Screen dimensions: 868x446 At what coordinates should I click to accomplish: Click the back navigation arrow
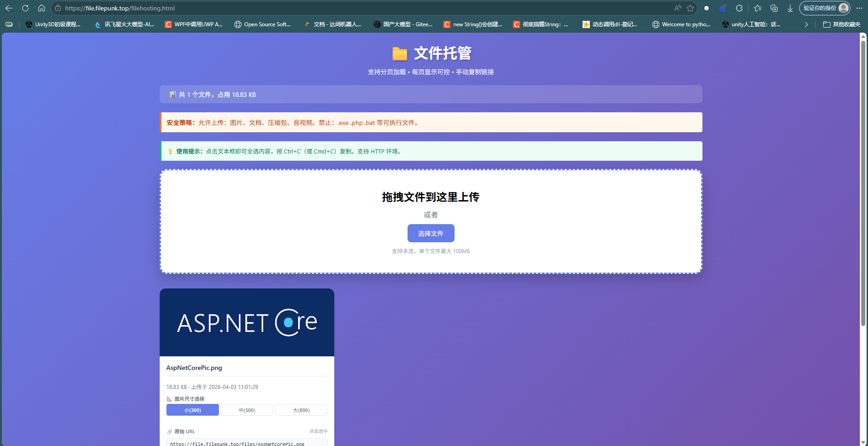point(9,8)
